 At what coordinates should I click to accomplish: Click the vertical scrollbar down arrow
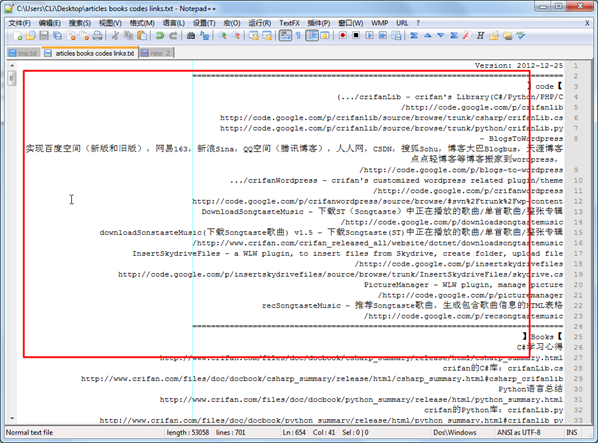pos(12,418)
